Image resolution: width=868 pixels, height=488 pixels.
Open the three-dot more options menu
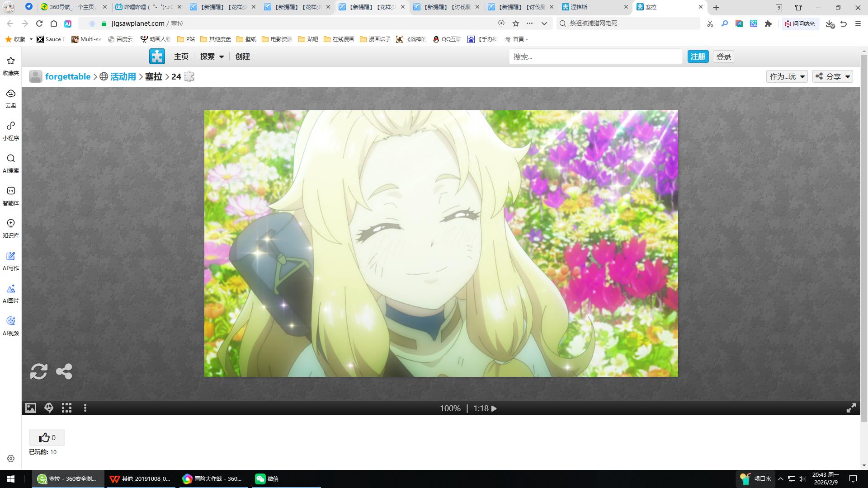pos(85,408)
